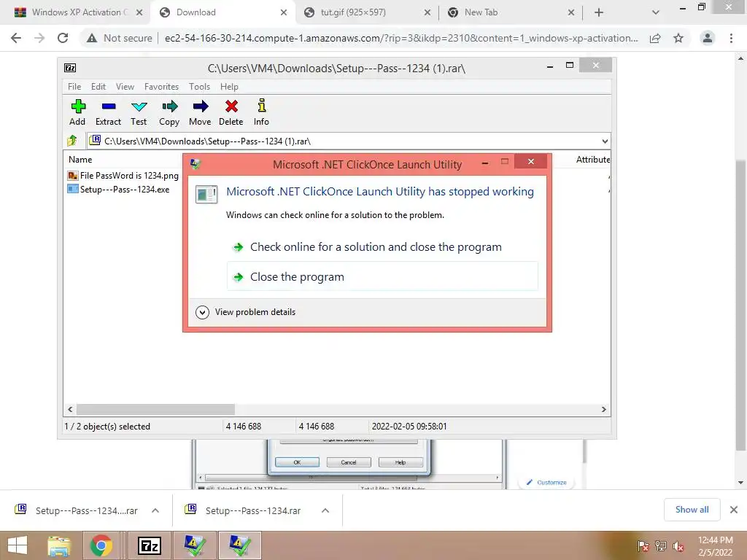747x560 pixels.
Task: Bookmark this page with the star icon
Action: tap(678, 38)
